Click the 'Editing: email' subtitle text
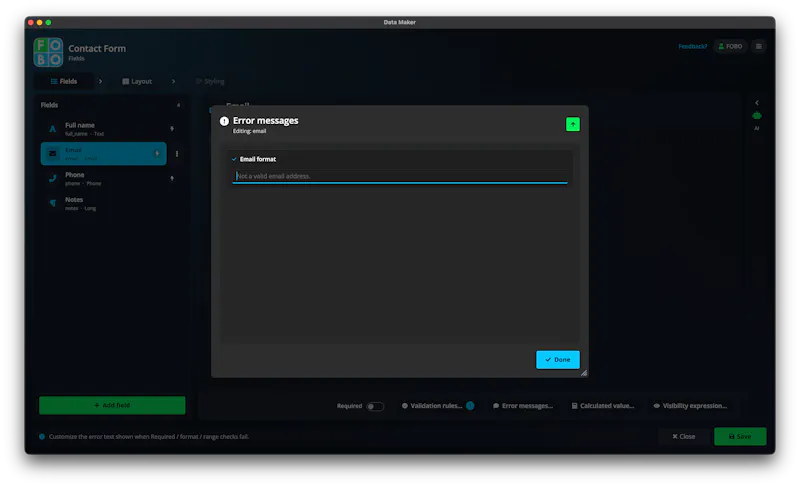 (x=249, y=131)
